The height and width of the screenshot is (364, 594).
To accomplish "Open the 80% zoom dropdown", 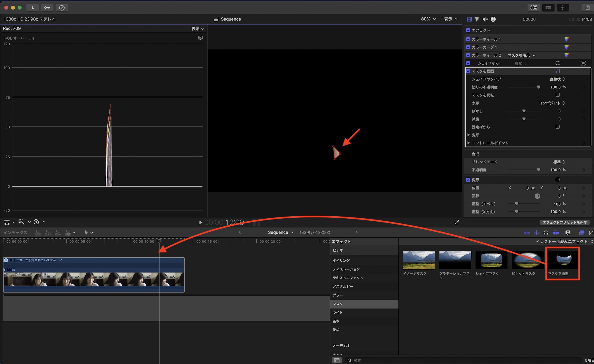I will point(428,19).
